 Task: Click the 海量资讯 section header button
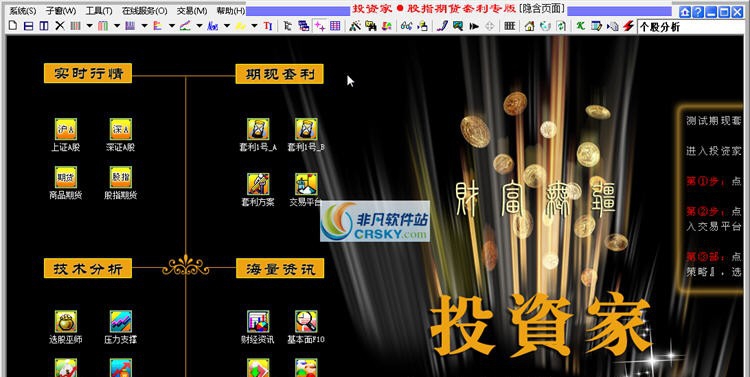tap(280, 268)
